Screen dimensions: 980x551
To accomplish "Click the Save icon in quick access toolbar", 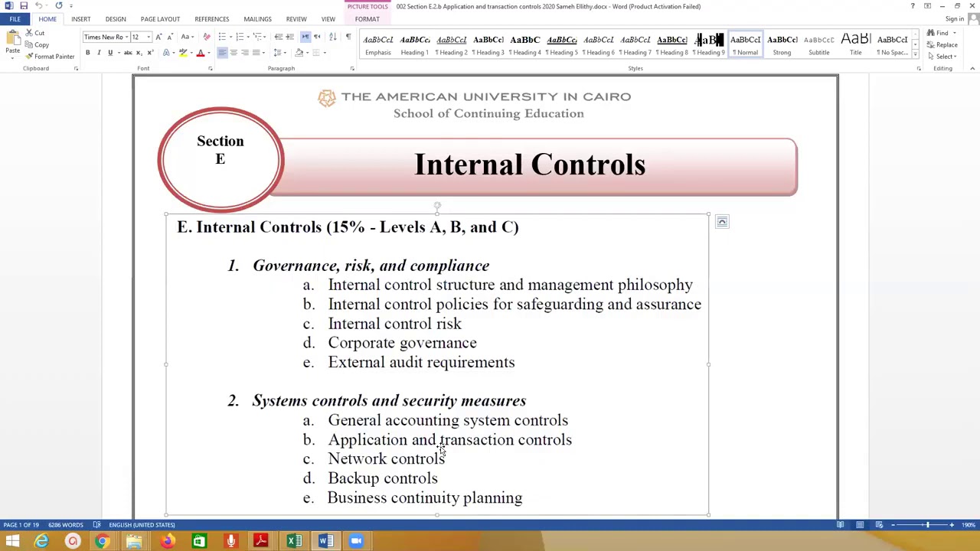I will 24,6.
